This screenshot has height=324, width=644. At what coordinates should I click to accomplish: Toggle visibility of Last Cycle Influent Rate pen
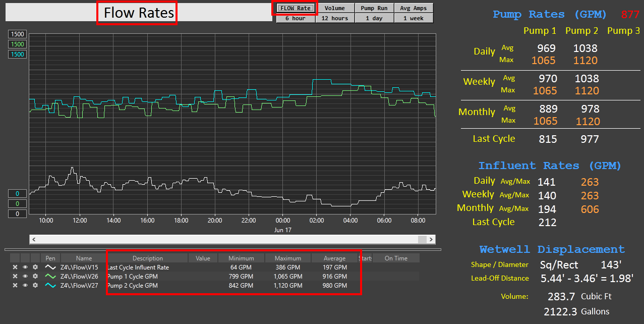click(25, 267)
